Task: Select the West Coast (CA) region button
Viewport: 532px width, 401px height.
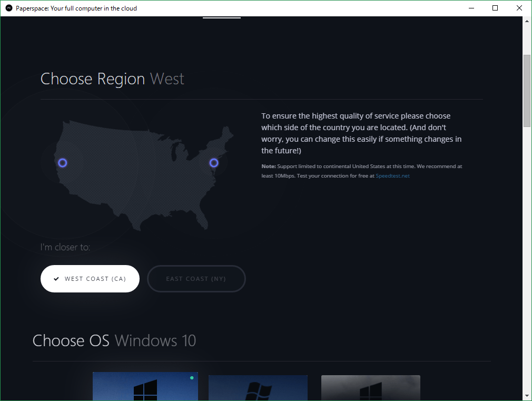Action: 90,279
